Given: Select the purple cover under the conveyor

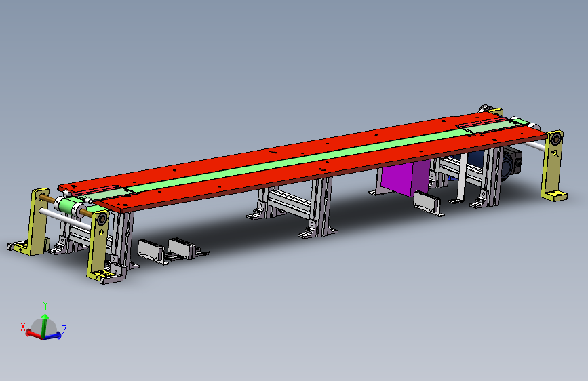Looking at the screenshot, I should pos(405,178).
